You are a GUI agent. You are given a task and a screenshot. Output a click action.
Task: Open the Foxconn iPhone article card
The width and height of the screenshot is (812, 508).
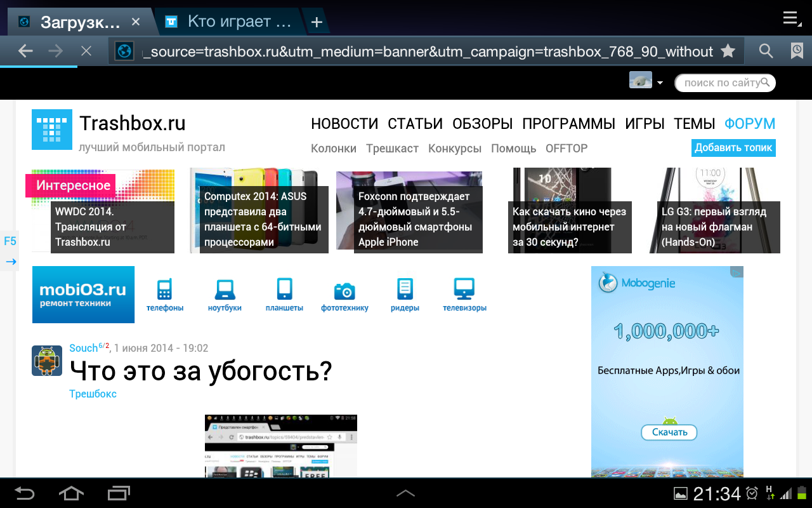point(409,211)
